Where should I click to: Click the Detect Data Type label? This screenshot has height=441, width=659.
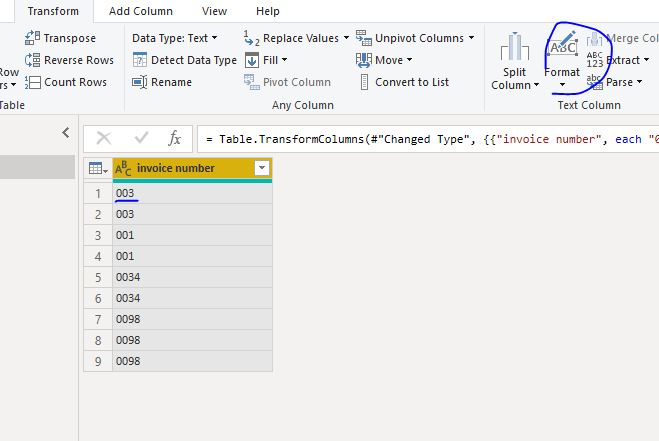(194, 60)
